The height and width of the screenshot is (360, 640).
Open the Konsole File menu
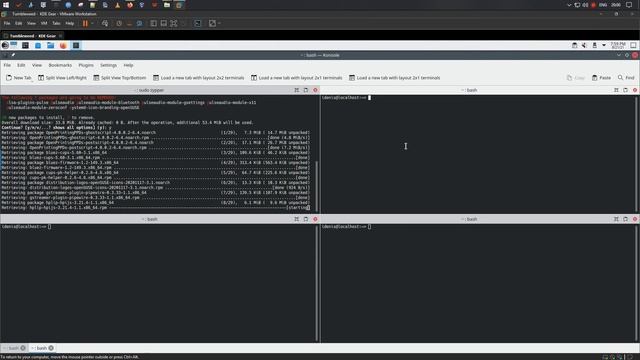pos(7,65)
